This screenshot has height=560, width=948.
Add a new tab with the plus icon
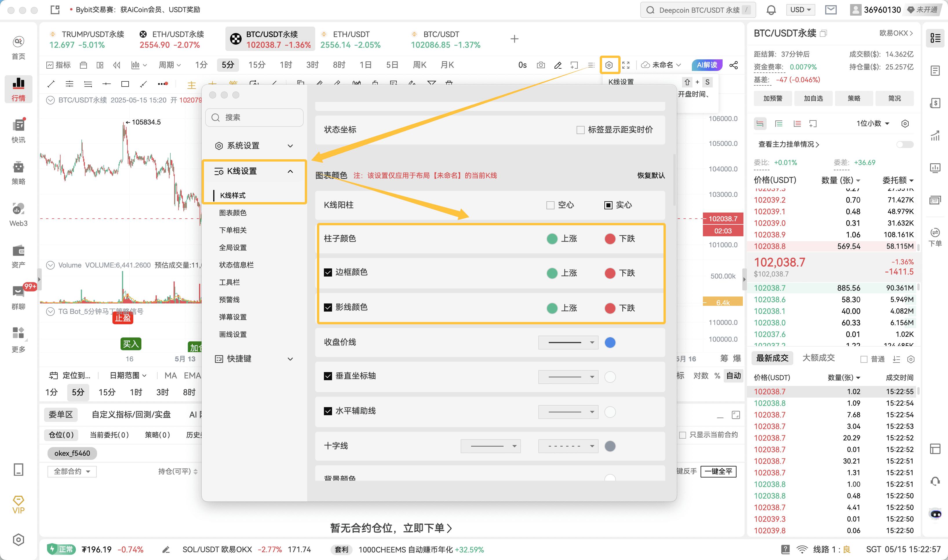click(514, 39)
